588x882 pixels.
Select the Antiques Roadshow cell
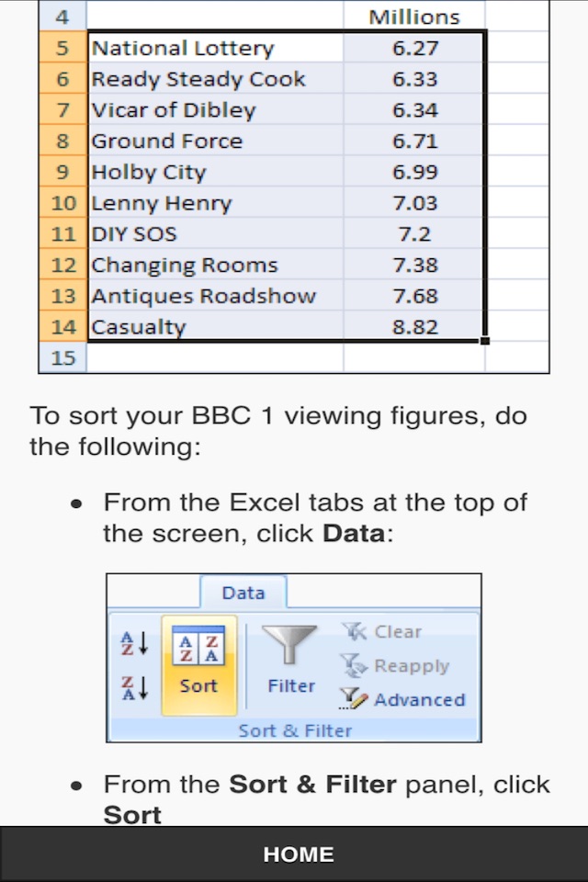(216, 296)
